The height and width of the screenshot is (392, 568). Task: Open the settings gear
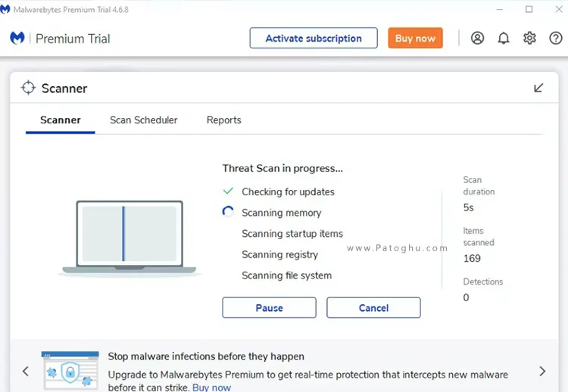[x=529, y=38]
